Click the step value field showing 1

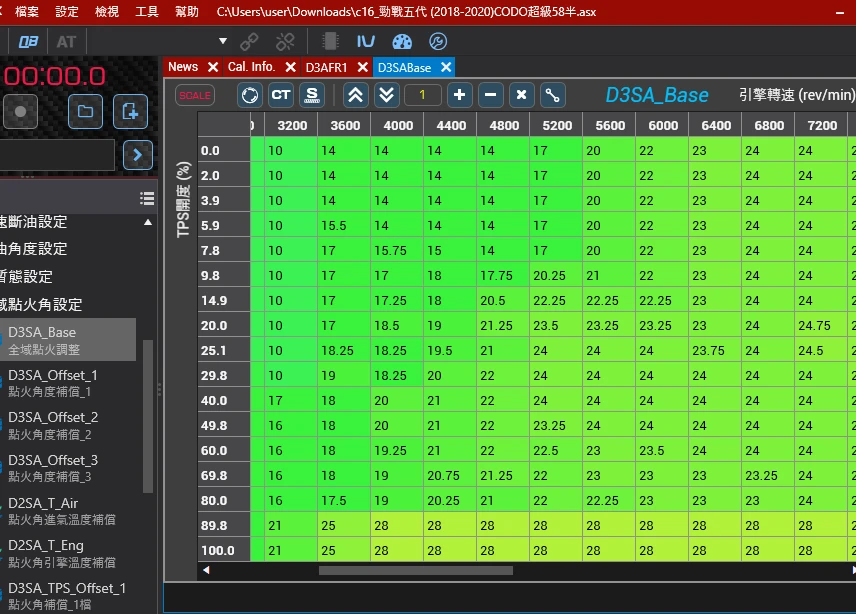[x=423, y=95]
